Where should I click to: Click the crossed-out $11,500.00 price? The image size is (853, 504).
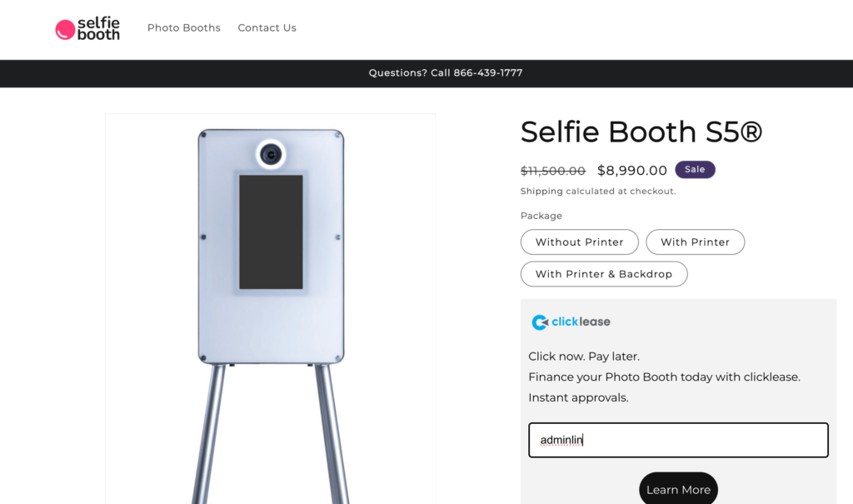[x=553, y=171]
